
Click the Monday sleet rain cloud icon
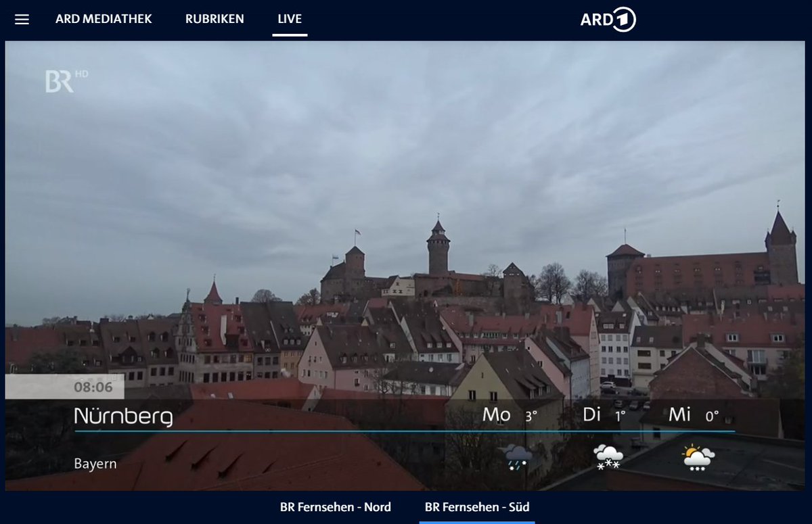click(518, 457)
